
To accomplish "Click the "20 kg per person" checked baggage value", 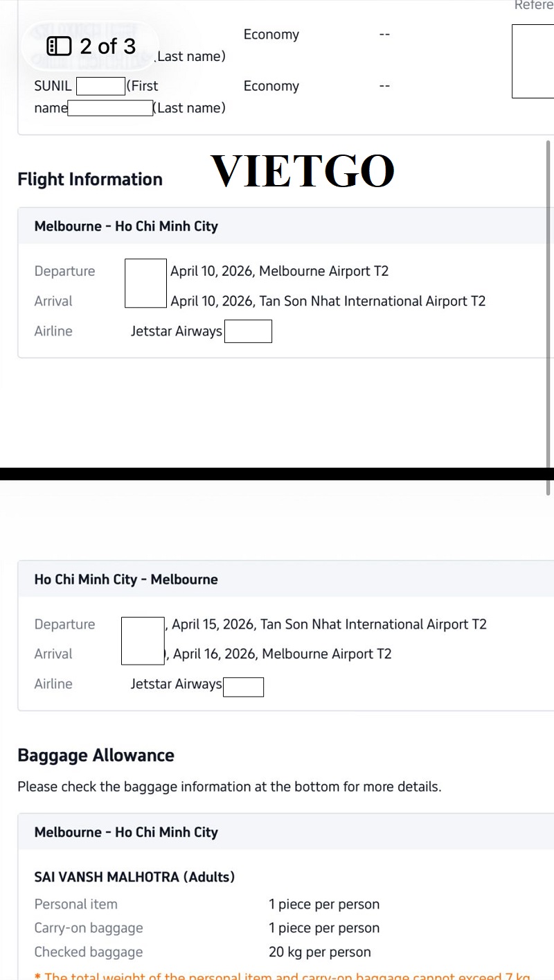I will coord(319,952).
